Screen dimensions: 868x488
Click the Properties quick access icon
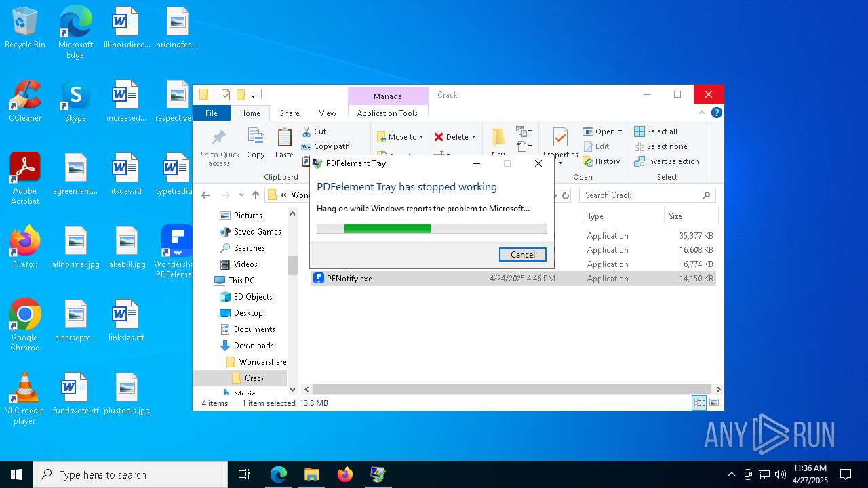pyautogui.click(x=226, y=95)
